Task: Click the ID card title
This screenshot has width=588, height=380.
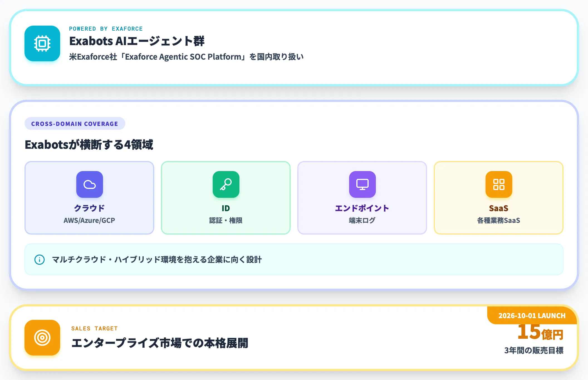Action: coord(226,208)
